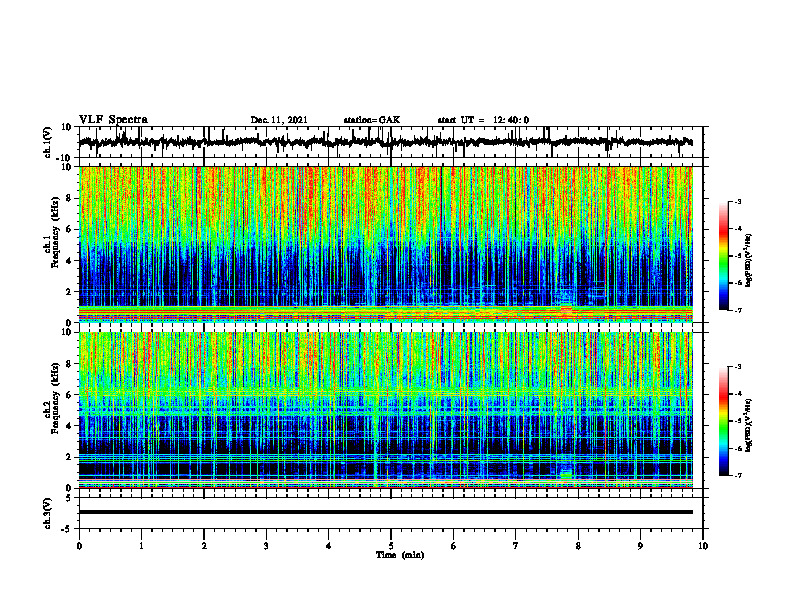The width and height of the screenshot is (792, 612).
Task: Click the "station=GAK" header text
Action: [372, 120]
